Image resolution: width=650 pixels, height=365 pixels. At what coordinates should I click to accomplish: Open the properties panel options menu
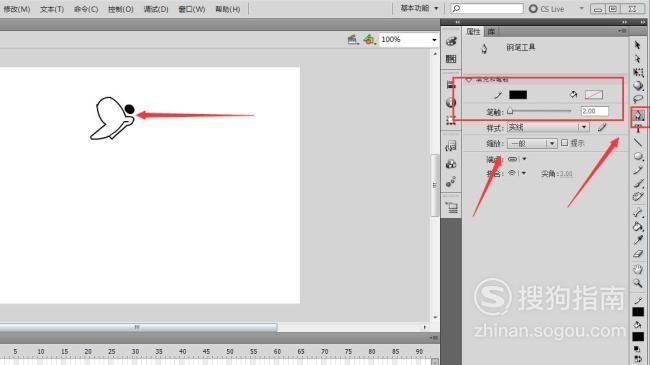pyautogui.click(x=622, y=31)
